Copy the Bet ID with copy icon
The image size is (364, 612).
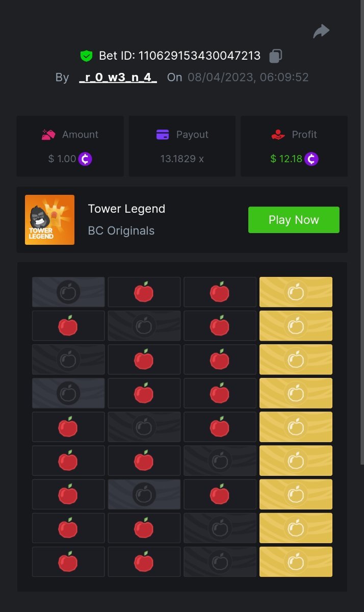276,56
